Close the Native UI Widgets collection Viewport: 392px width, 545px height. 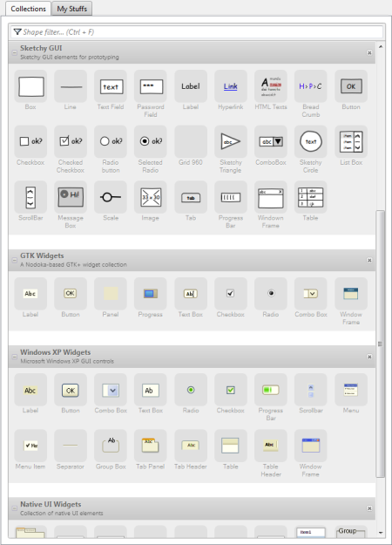pos(369,508)
